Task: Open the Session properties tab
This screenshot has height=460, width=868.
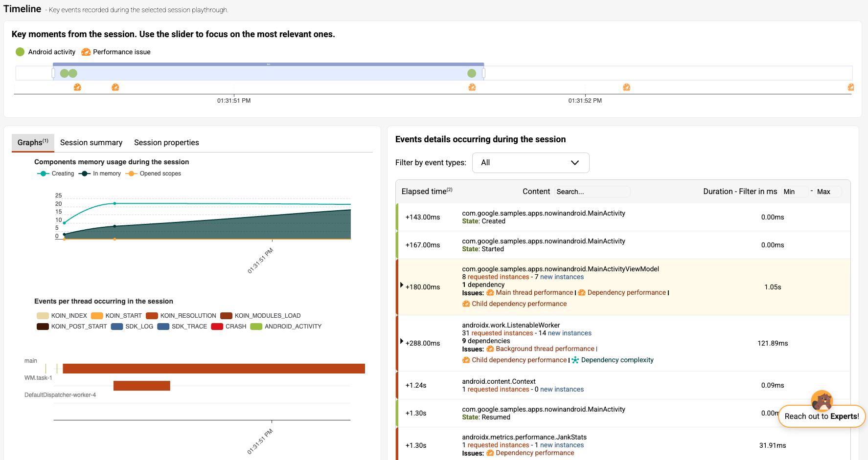Action: 166,143
